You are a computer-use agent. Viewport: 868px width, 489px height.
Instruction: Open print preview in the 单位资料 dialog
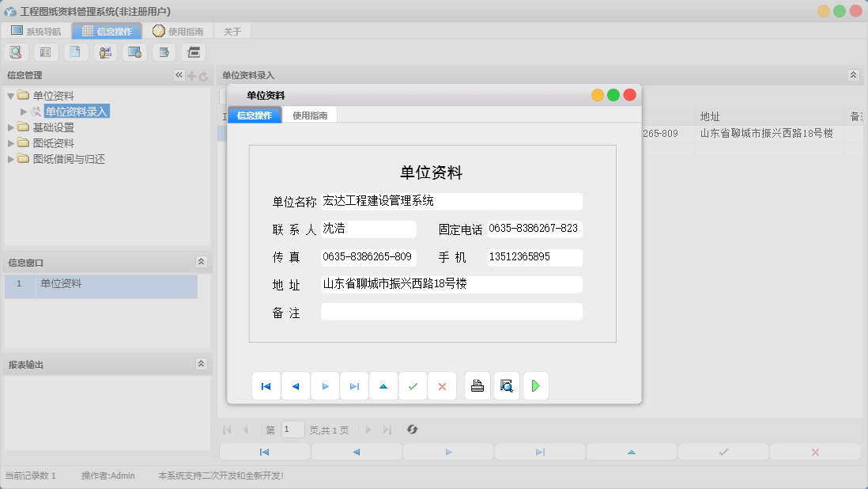(x=507, y=385)
